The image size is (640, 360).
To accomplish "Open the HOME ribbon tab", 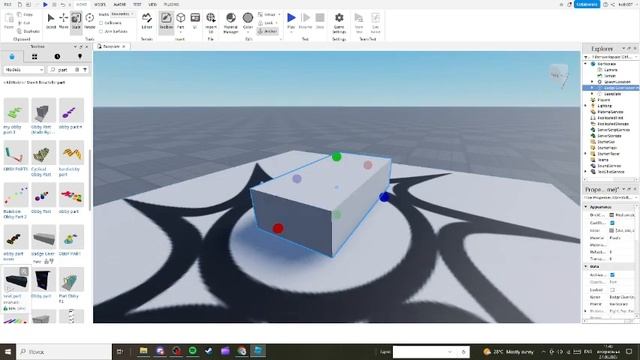I will tap(82, 4).
